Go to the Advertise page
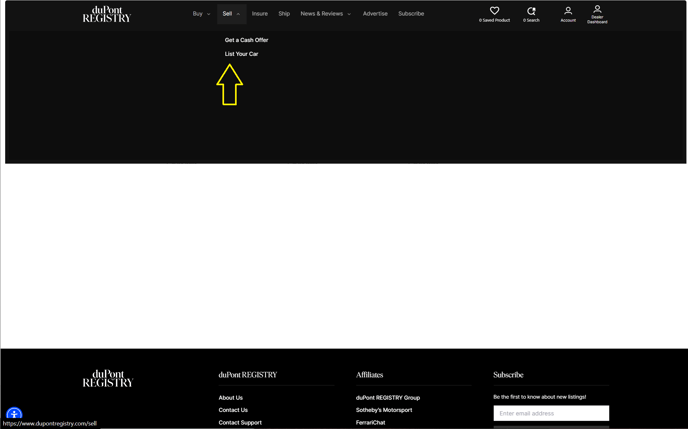Viewport: 688px width, 429px height. pos(375,14)
